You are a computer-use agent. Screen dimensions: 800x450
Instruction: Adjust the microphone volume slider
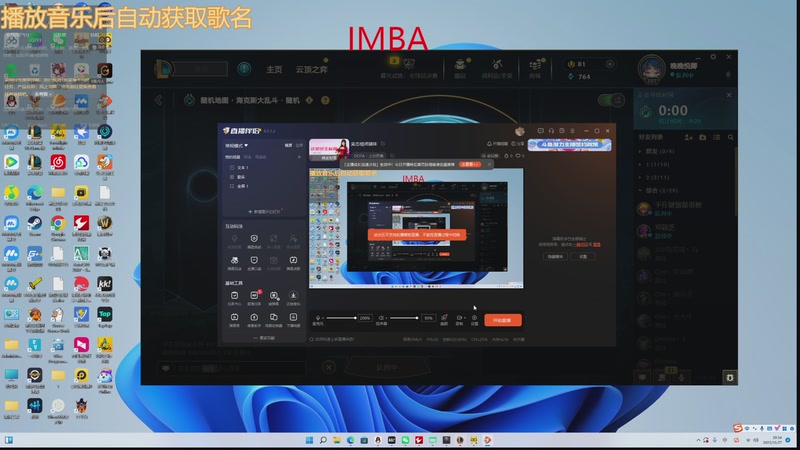[x=341, y=318]
